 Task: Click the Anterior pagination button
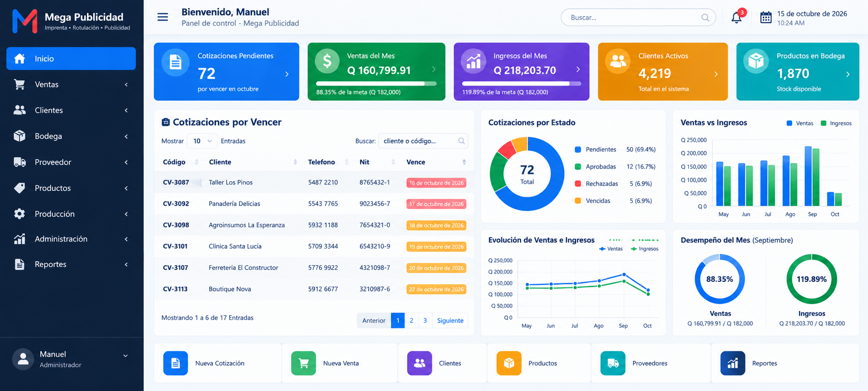coord(374,320)
